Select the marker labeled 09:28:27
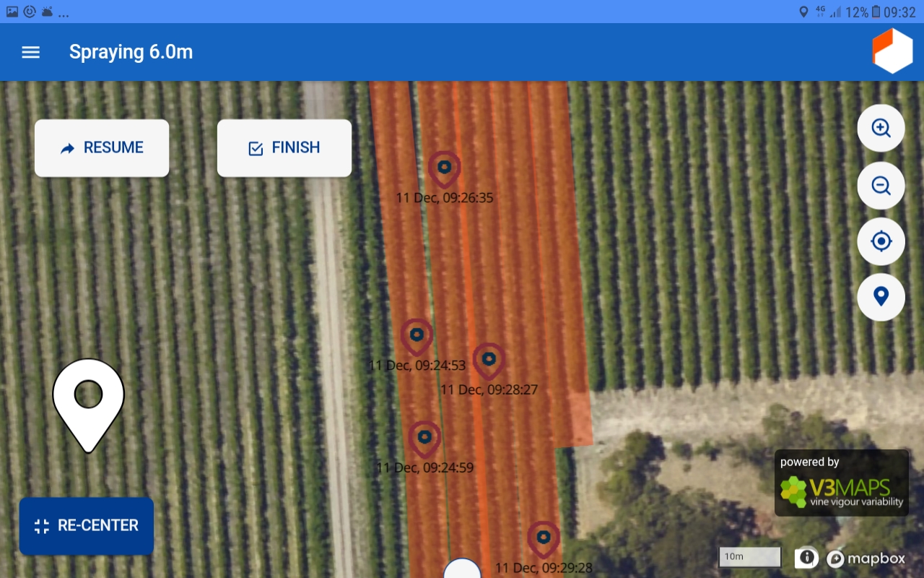 tap(489, 361)
